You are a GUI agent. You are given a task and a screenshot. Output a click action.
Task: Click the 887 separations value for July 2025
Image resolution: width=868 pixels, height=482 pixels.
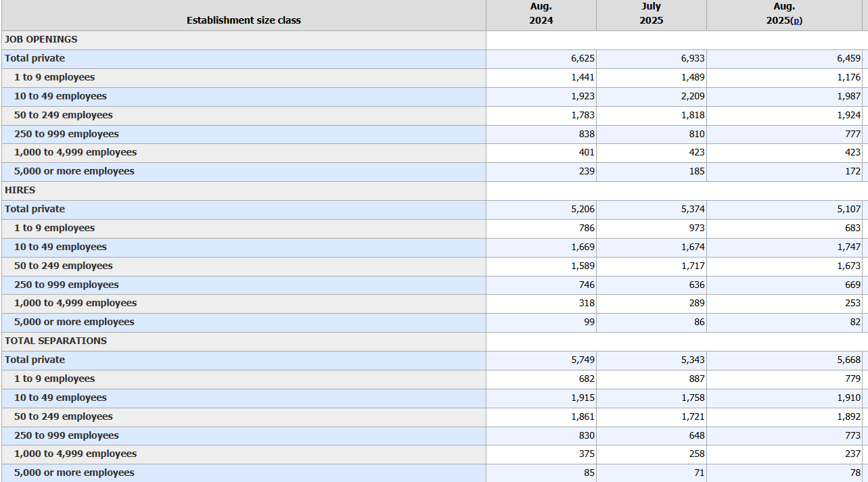click(x=697, y=379)
